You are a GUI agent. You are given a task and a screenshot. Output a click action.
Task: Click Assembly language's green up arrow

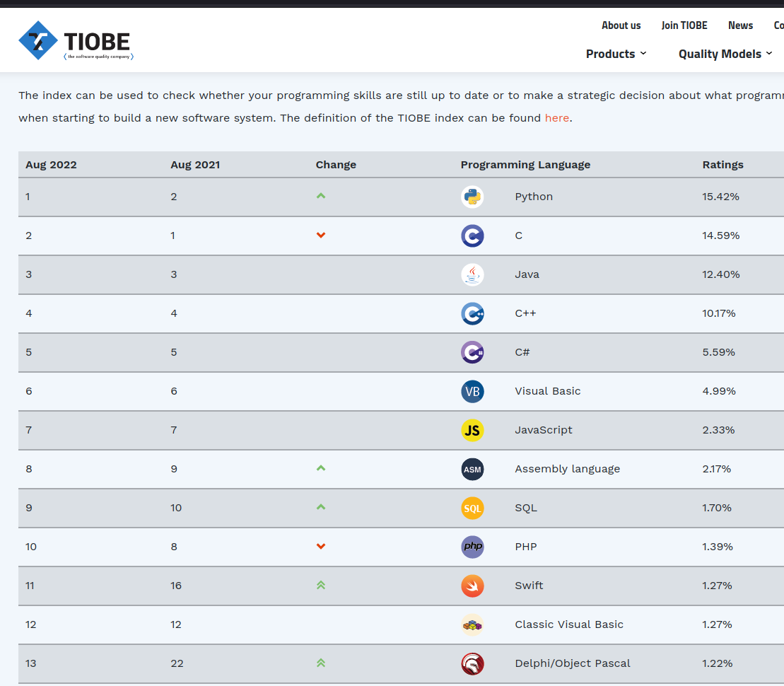[x=321, y=468]
